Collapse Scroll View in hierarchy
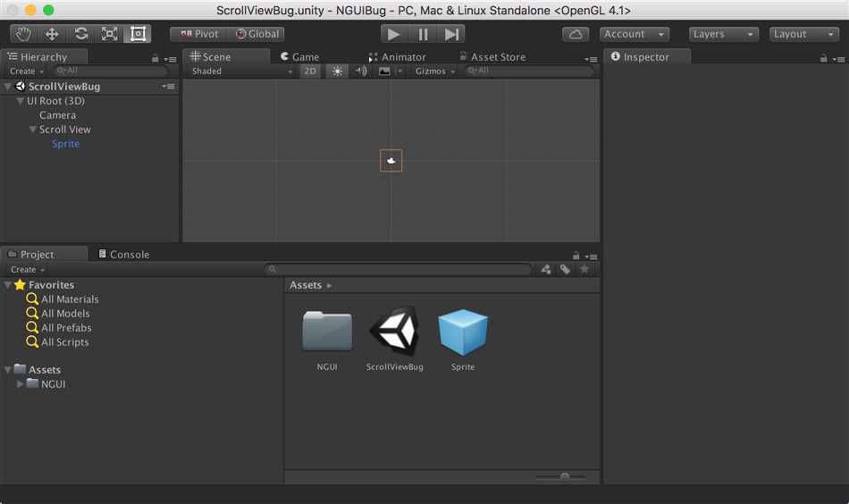This screenshot has height=504, width=849. [x=32, y=130]
